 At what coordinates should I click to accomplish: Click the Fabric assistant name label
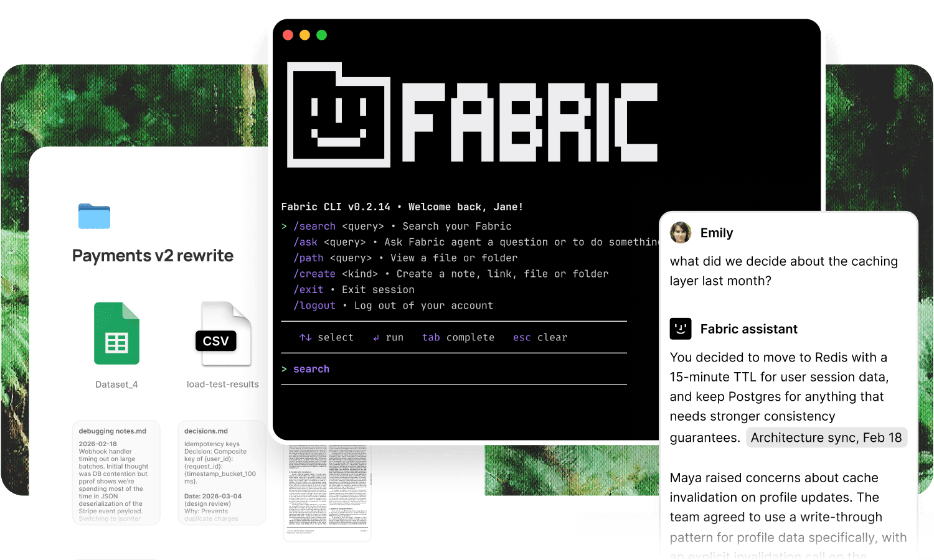tap(749, 329)
